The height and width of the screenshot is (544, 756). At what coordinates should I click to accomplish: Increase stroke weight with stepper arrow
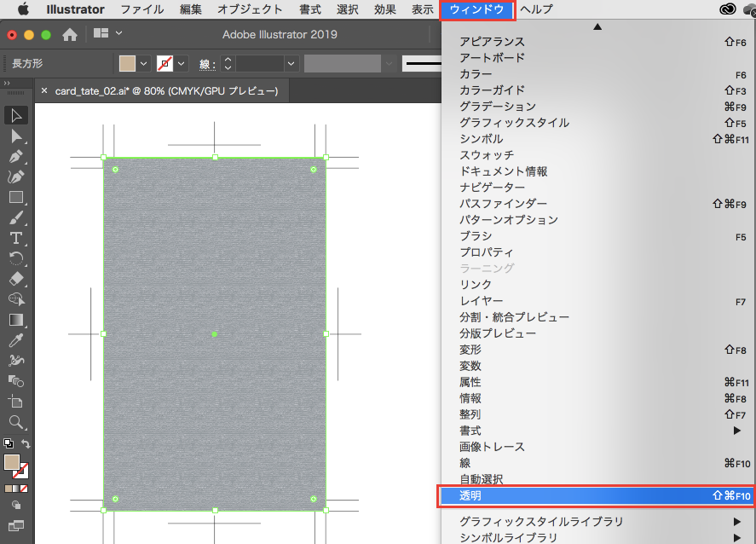228,60
